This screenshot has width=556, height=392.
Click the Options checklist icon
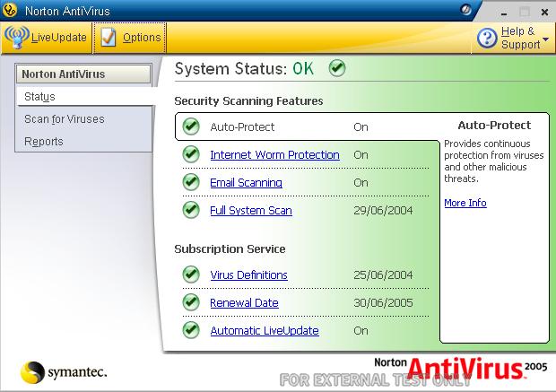[x=108, y=38]
